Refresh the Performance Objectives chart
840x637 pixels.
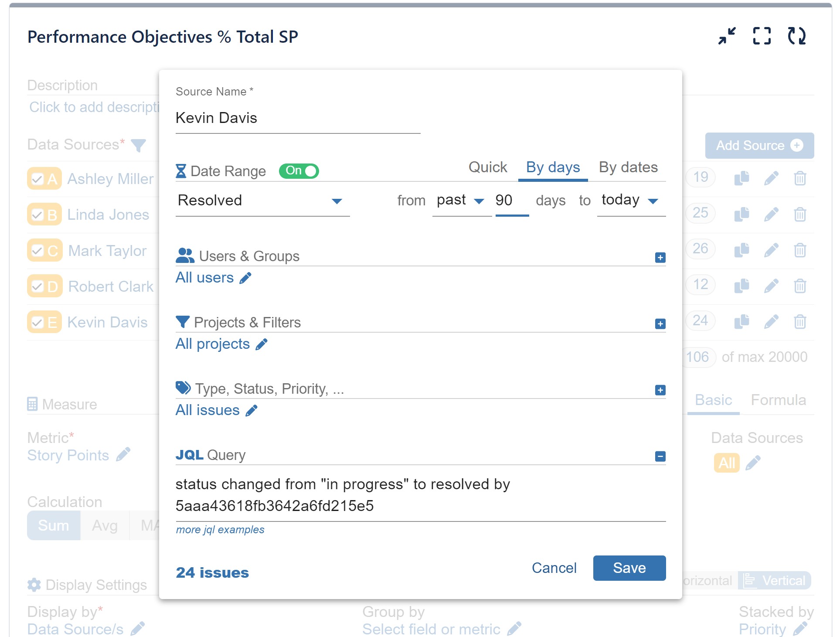pyautogui.click(x=797, y=37)
